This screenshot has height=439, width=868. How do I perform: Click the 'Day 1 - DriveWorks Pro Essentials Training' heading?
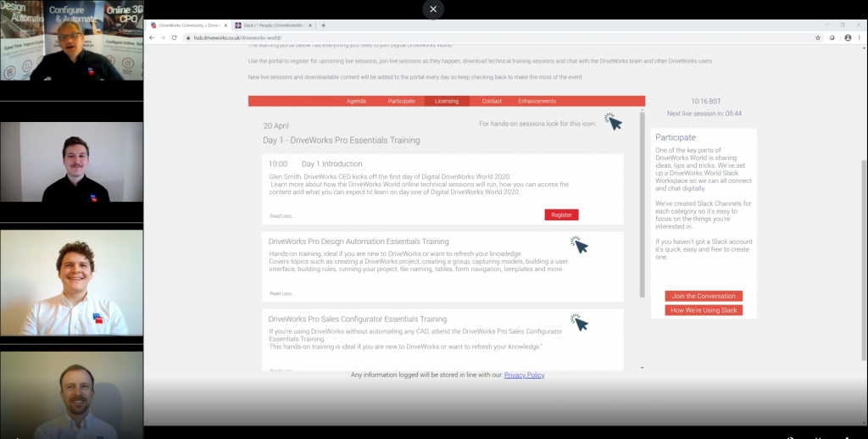341,140
